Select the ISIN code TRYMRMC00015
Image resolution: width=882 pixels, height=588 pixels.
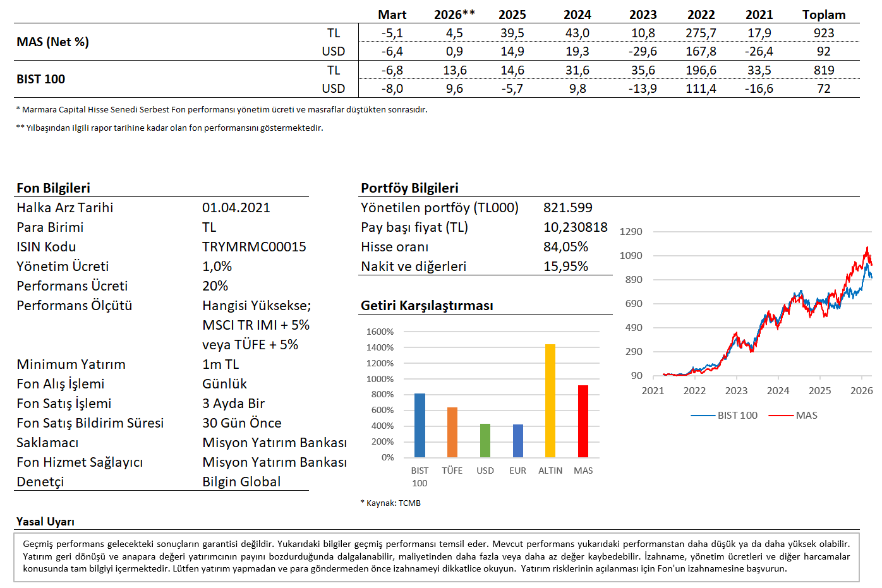[x=254, y=247]
